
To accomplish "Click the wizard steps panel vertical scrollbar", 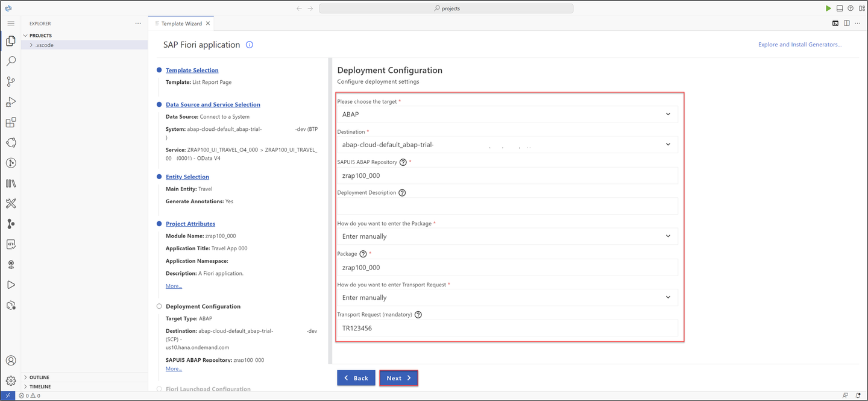I will (330, 211).
